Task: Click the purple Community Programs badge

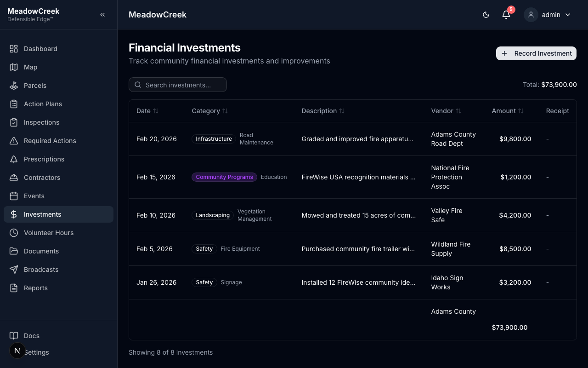Action: 224,177
